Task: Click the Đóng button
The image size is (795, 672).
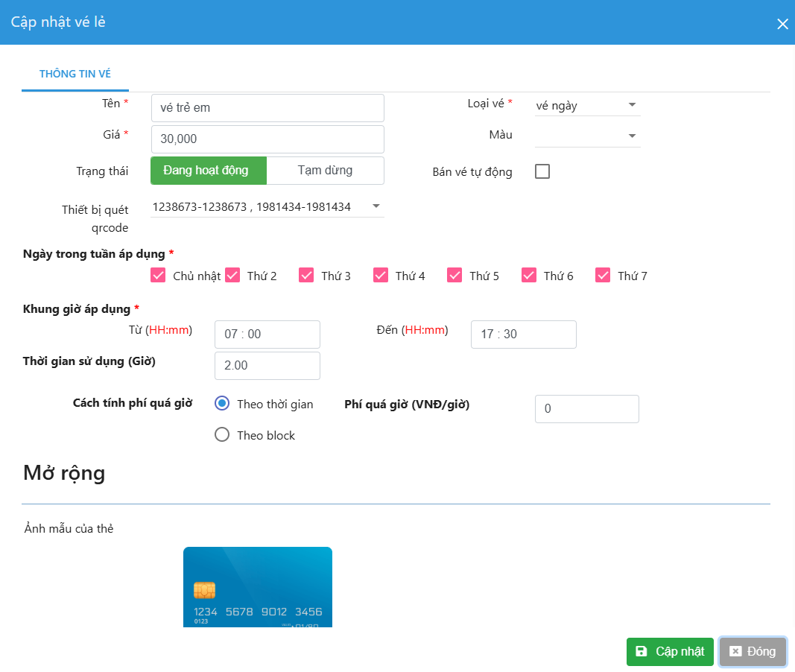Action: [x=753, y=651]
